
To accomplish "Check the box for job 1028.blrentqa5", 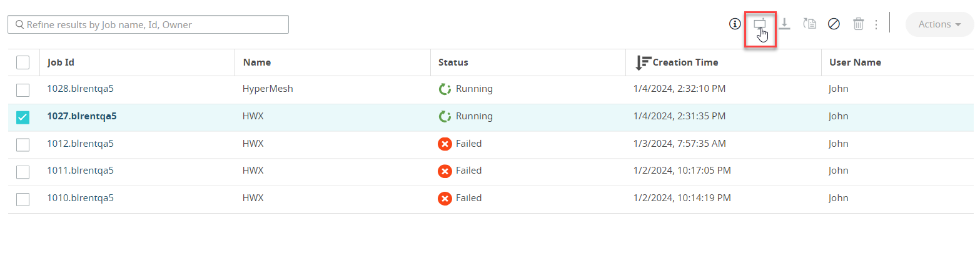I will tap(23, 90).
